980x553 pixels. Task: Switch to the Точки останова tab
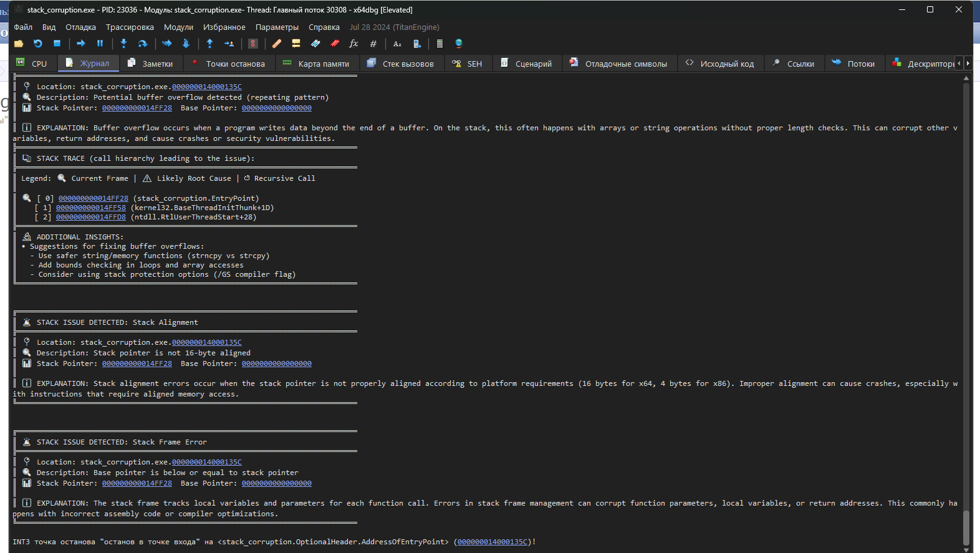point(229,64)
